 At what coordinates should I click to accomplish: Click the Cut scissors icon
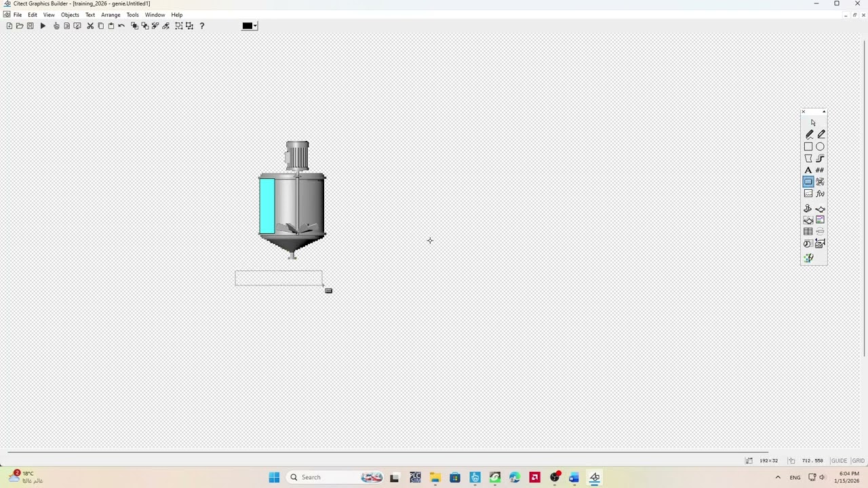pyautogui.click(x=90, y=26)
